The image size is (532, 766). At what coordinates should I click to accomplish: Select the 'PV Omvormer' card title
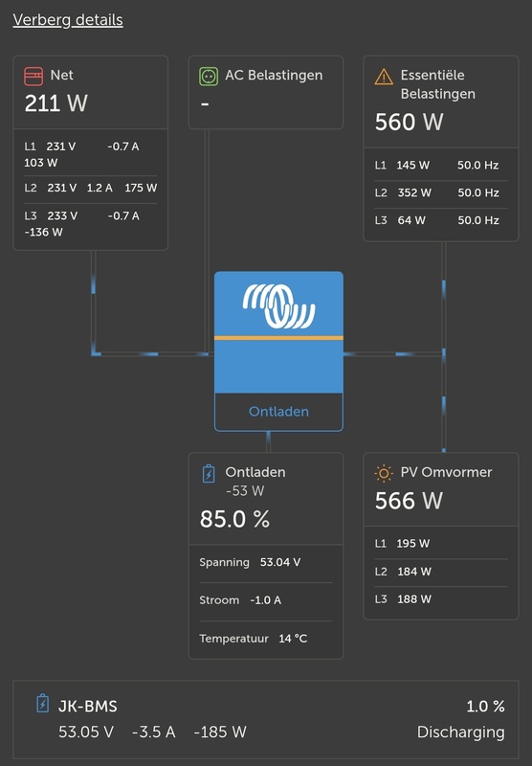click(x=446, y=472)
